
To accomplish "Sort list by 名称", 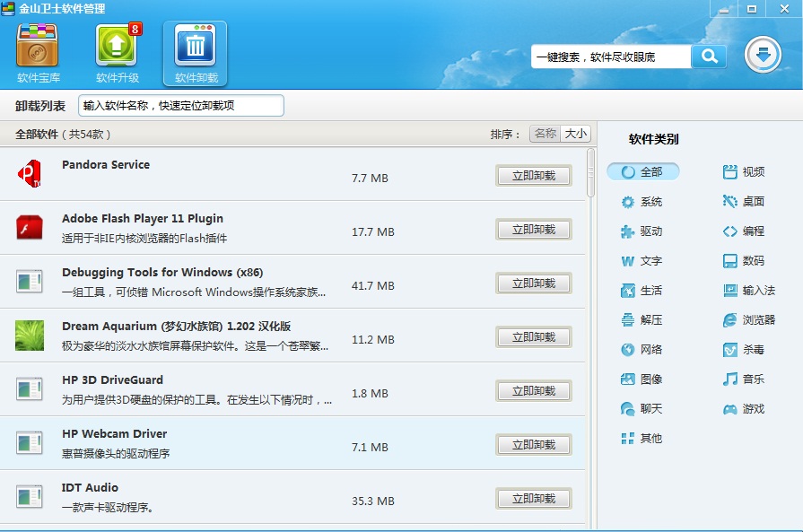I will tap(545, 134).
